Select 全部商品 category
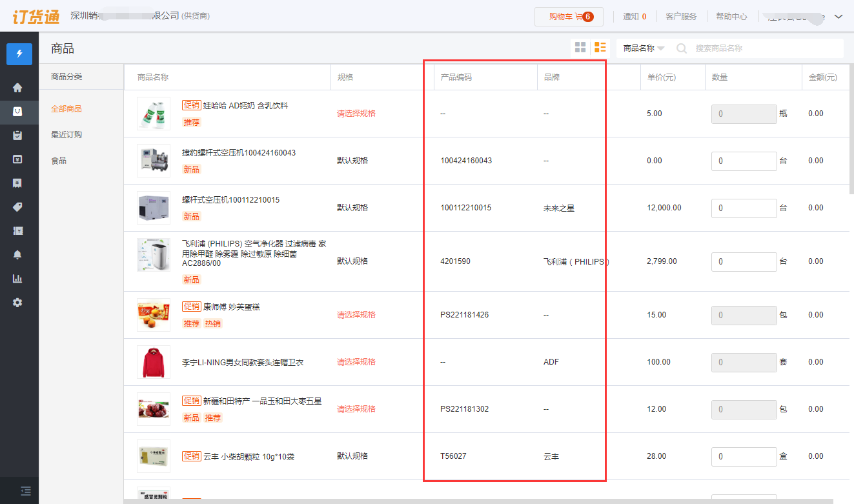 (66, 109)
